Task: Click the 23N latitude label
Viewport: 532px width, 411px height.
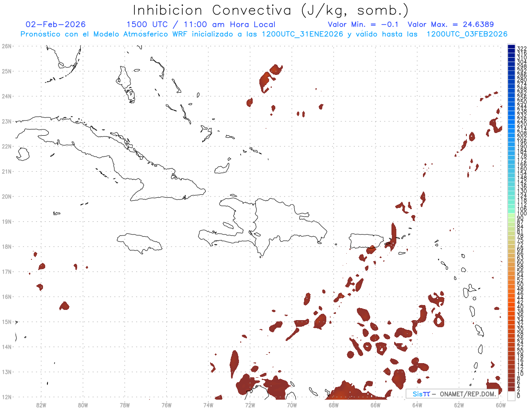Action: [7, 121]
